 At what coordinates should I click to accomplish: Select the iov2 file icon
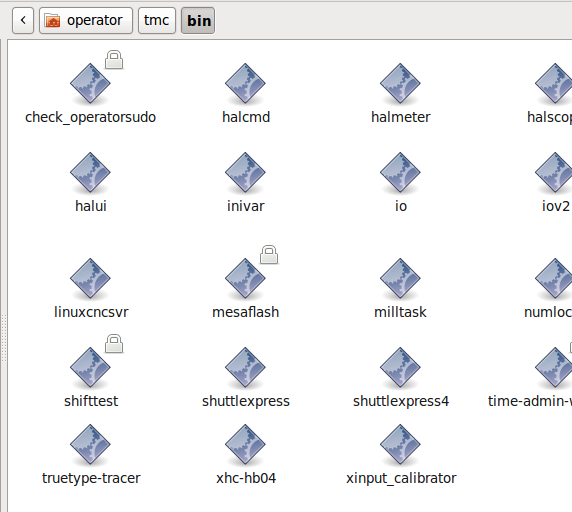click(x=553, y=172)
